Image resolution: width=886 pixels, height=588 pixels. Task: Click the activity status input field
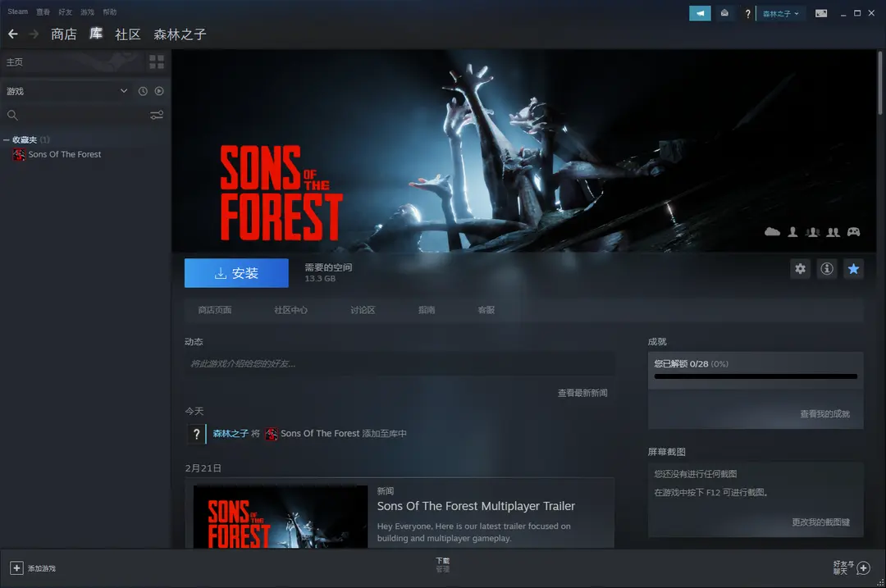[x=400, y=364]
